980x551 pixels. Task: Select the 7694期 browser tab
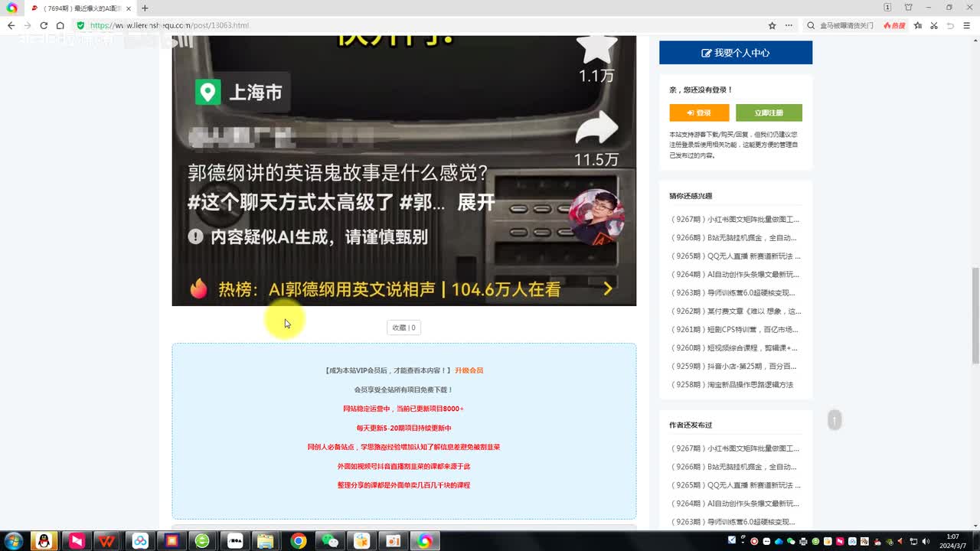(77, 8)
